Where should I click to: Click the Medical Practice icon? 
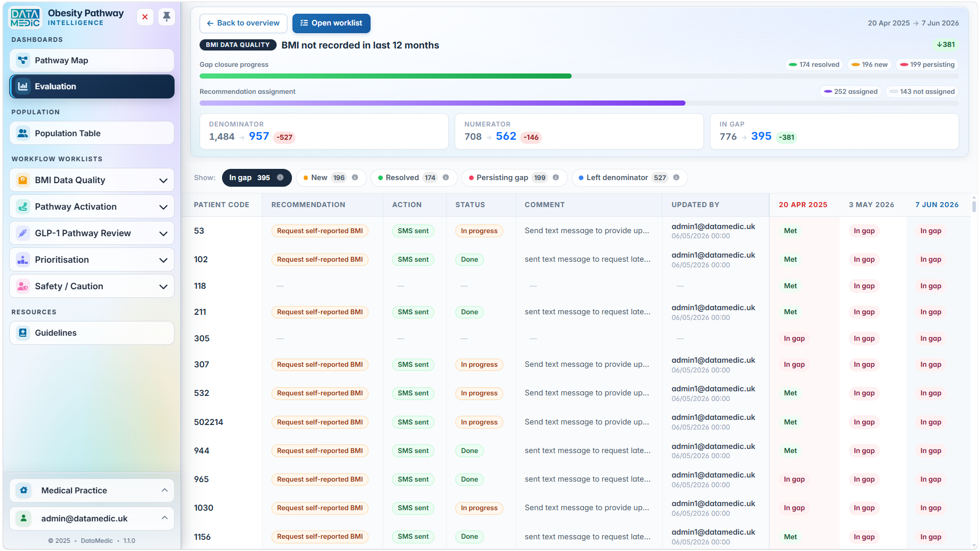23,490
